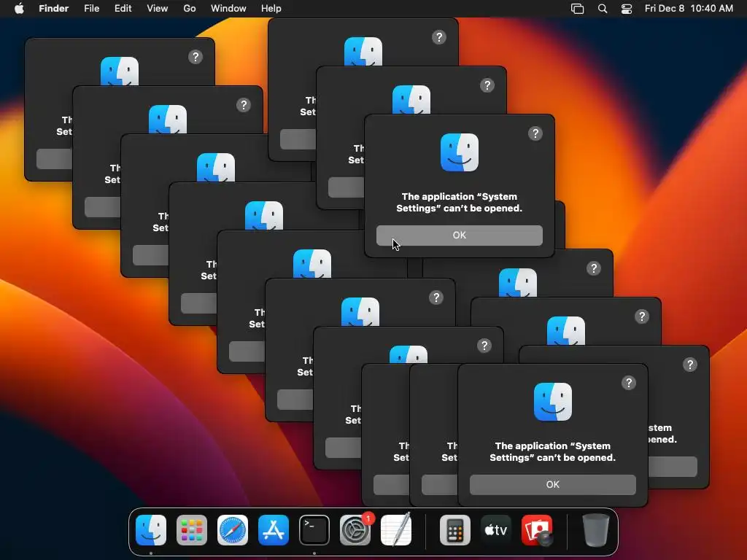
Task: Open the Apple menu
Action: (19, 8)
